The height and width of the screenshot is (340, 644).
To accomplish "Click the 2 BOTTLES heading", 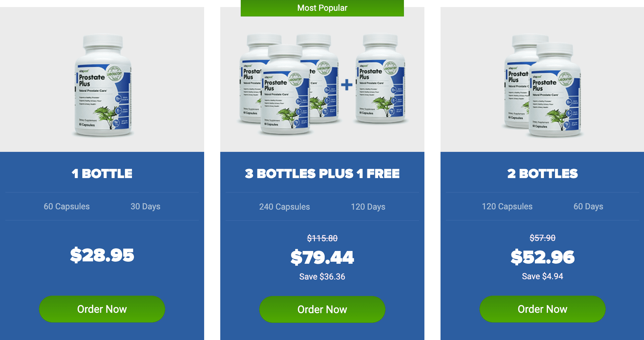I will coord(543,173).
